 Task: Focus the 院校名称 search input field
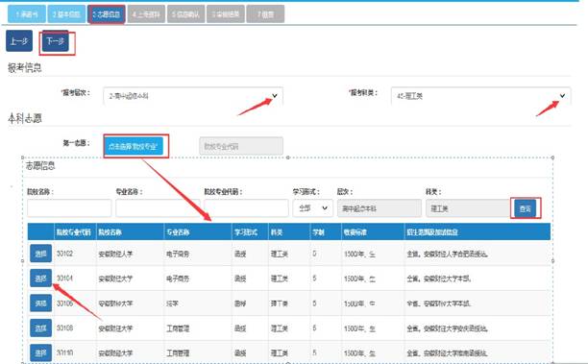[69, 208]
